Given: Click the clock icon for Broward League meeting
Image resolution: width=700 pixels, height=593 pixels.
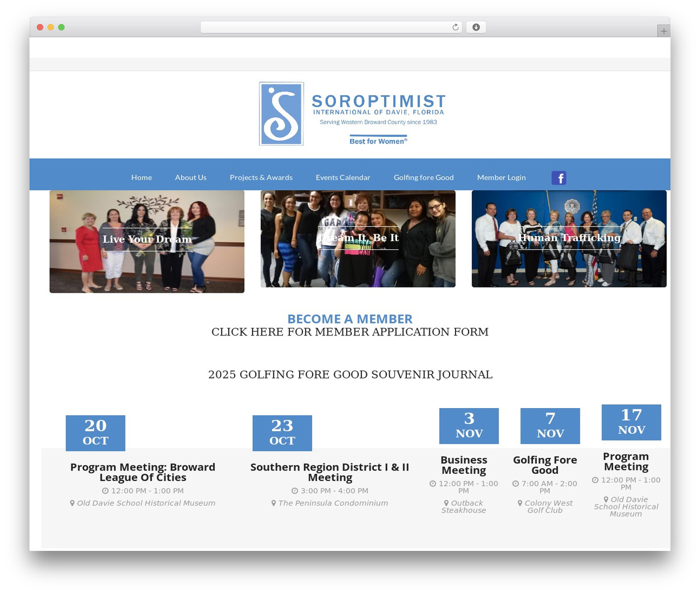Looking at the screenshot, I should coord(105,491).
